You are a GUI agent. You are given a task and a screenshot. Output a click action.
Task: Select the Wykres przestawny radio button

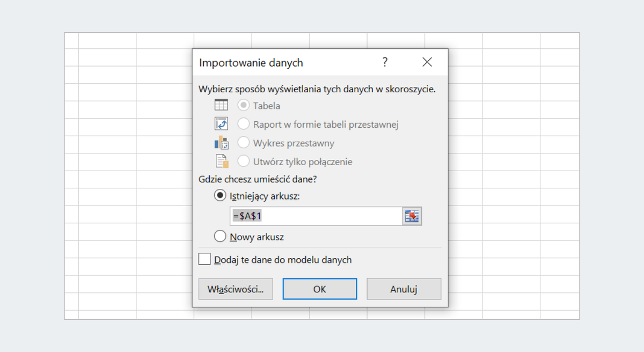pyautogui.click(x=244, y=143)
